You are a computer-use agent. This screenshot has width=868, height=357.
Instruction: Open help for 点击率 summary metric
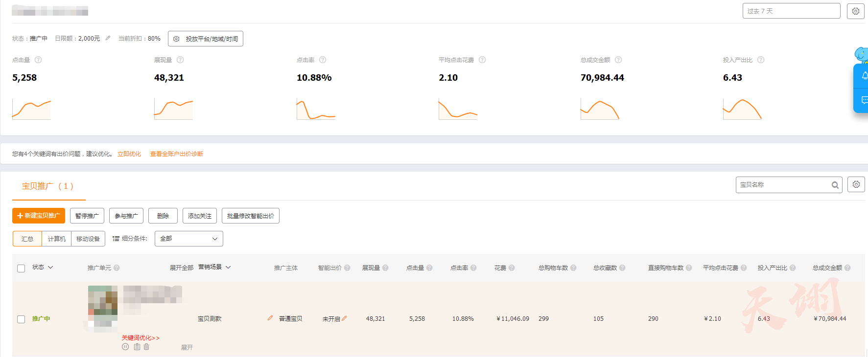(323, 60)
